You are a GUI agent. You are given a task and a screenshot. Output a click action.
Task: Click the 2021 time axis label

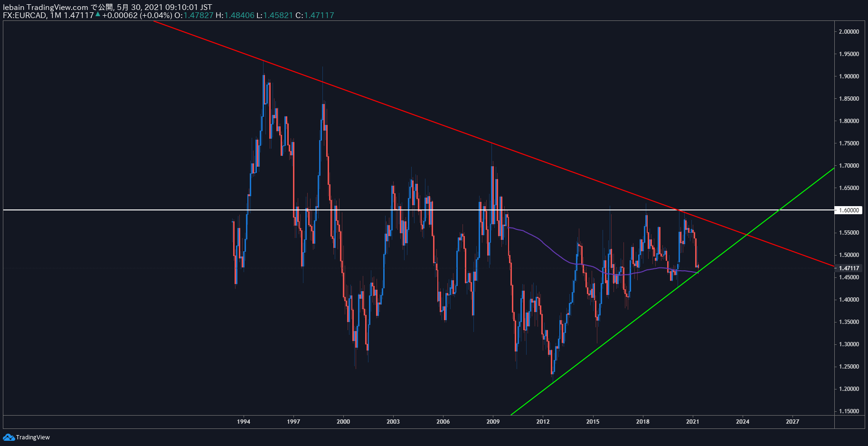(x=692, y=422)
